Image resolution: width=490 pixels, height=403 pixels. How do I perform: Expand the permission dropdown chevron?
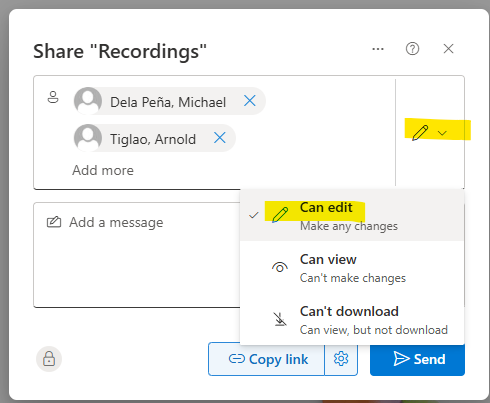[x=442, y=133]
